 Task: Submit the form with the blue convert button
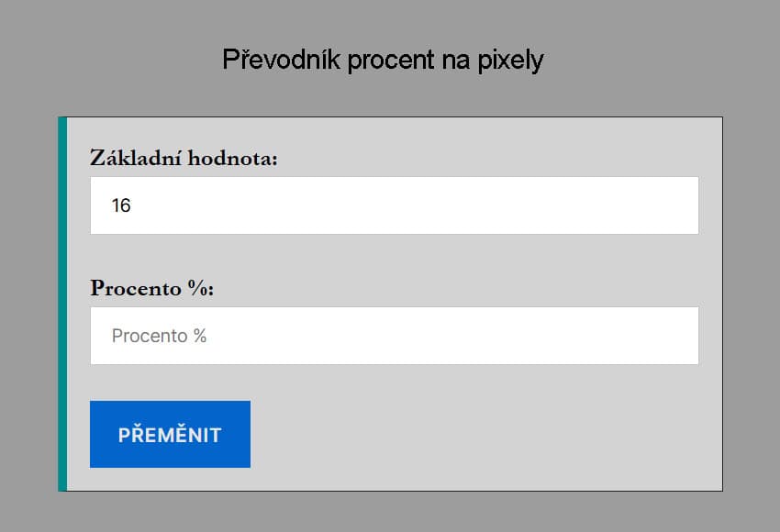(170, 434)
